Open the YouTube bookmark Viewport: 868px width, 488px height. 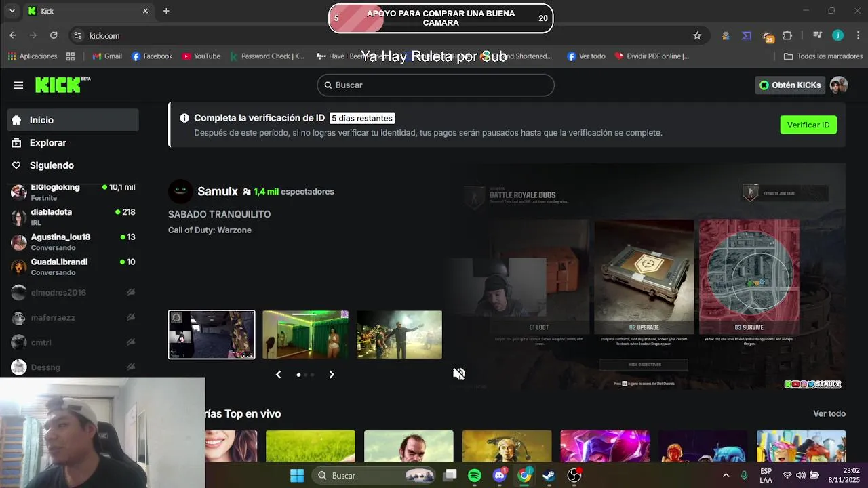(201, 56)
